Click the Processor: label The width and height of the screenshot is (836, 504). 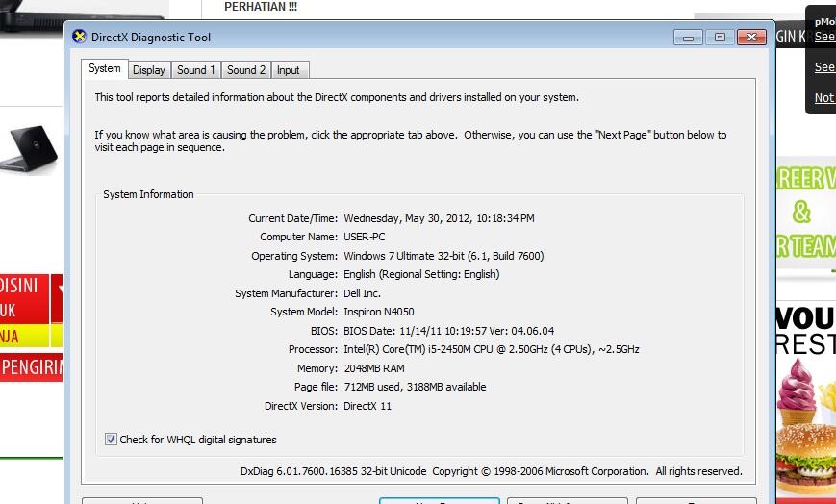313,349
